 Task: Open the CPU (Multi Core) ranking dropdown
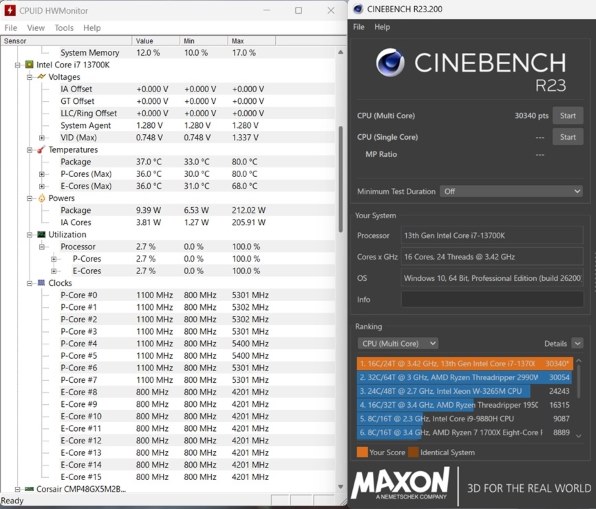coord(398,344)
